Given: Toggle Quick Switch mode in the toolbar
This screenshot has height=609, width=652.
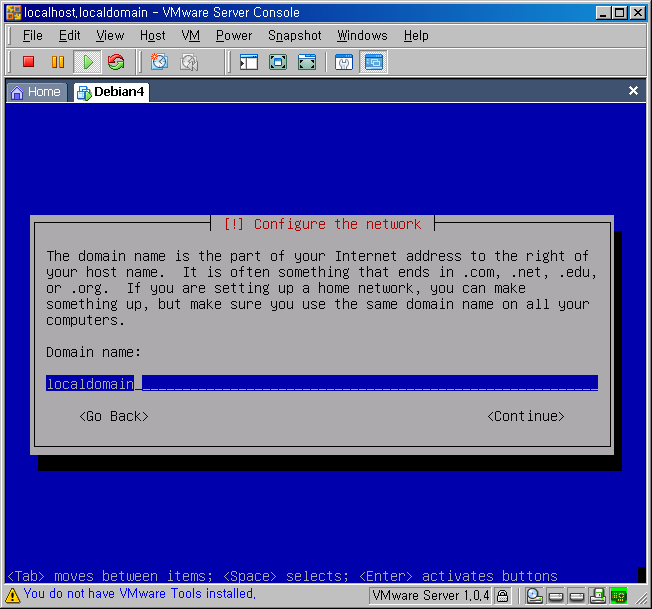Looking at the screenshot, I should [x=307, y=62].
